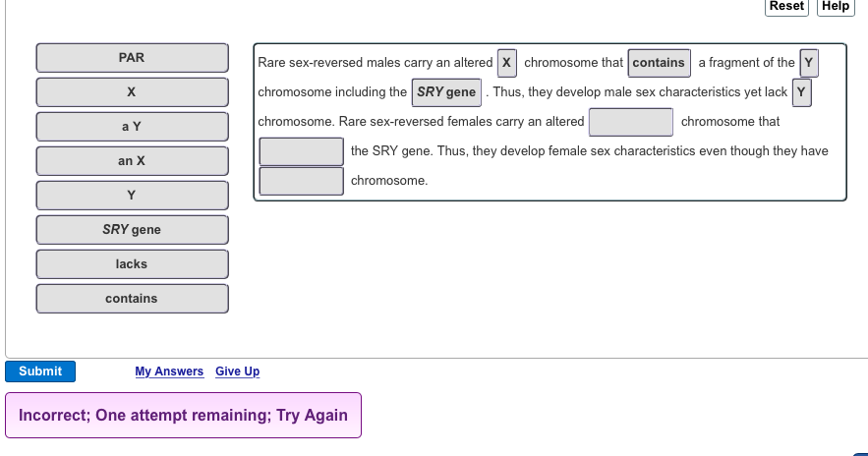Screen dimensions: 868x456
Task: Click the filled 'contains' blank in the sentence
Action: point(659,63)
